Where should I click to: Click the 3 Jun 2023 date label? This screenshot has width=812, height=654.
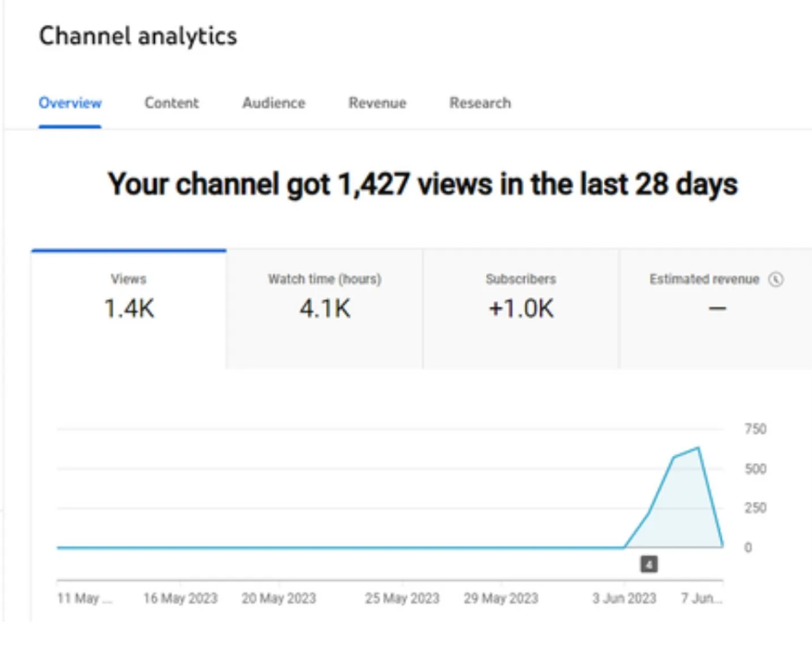coord(624,599)
